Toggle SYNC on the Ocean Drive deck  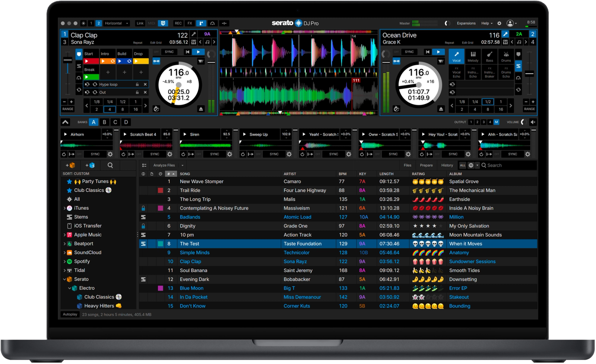409,52
